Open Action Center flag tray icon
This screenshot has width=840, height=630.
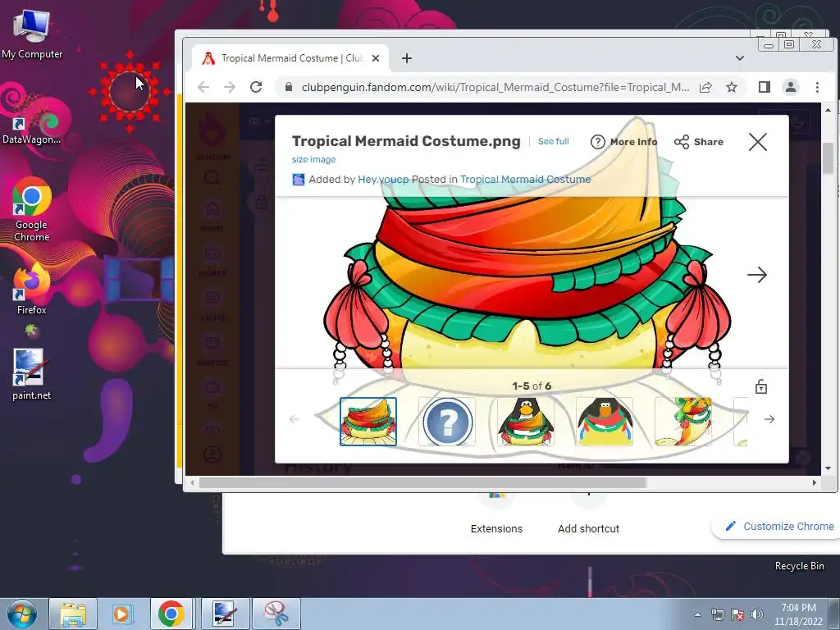[x=737, y=614]
